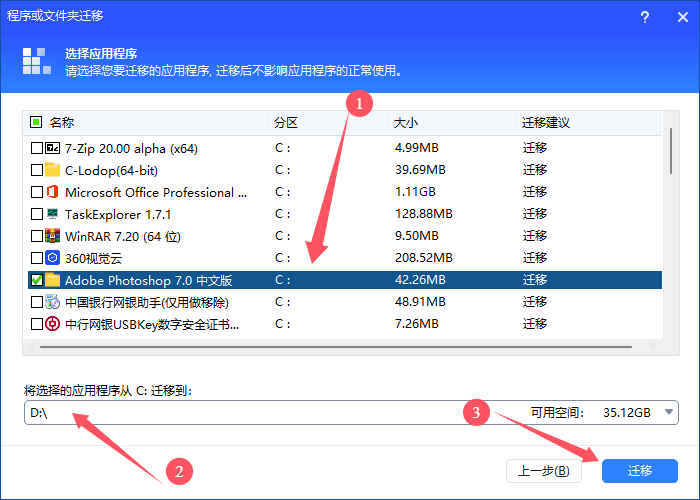Open the destination drive dropdown arrow
The image size is (700, 500).
[x=668, y=412]
